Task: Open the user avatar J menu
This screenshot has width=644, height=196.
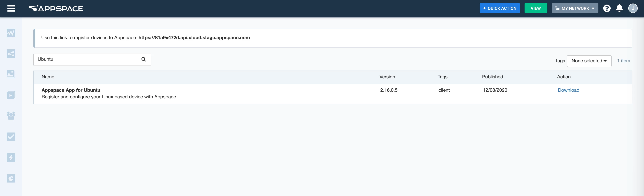Action: point(633,8)
